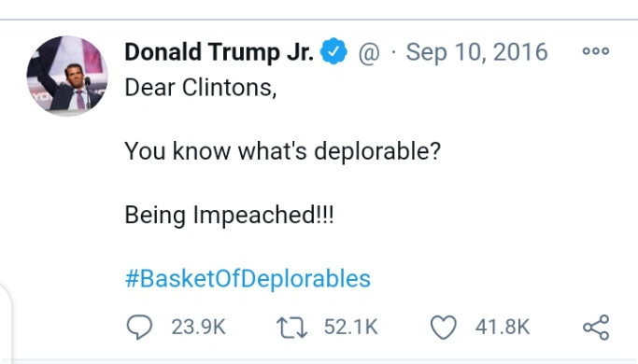This screenshot has width=638, height=364.
Task: Open Donald Trump Jr. profile avatar
Action: point(67,76)
